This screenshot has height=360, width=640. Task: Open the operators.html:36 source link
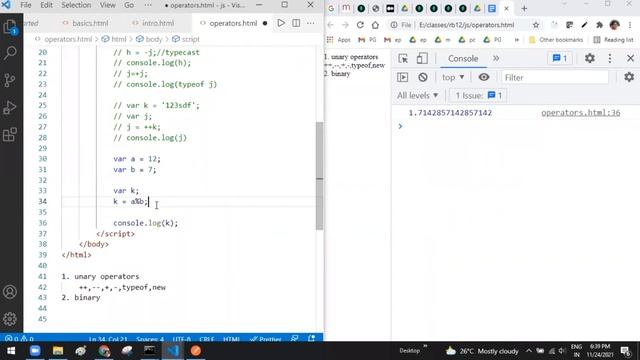580,113
